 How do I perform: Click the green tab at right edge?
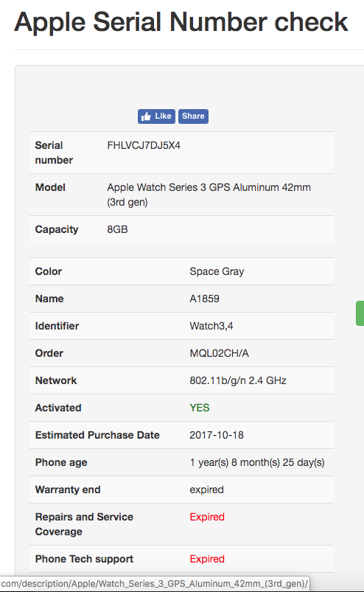point(360,313)
